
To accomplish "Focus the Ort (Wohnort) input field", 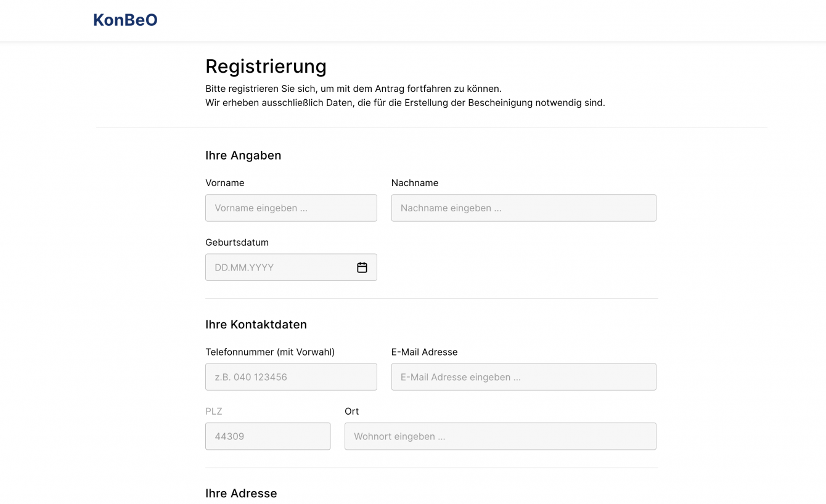I will pos(500,436).
